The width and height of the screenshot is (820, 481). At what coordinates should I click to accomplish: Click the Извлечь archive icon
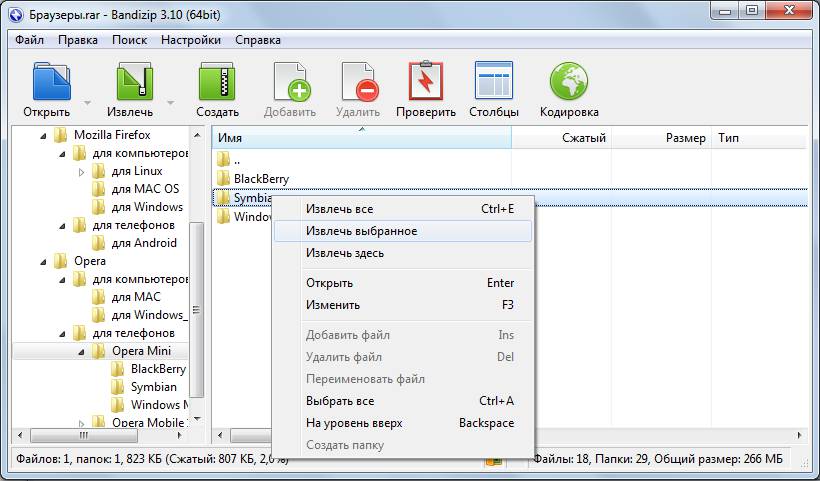[x=134, y=82]
